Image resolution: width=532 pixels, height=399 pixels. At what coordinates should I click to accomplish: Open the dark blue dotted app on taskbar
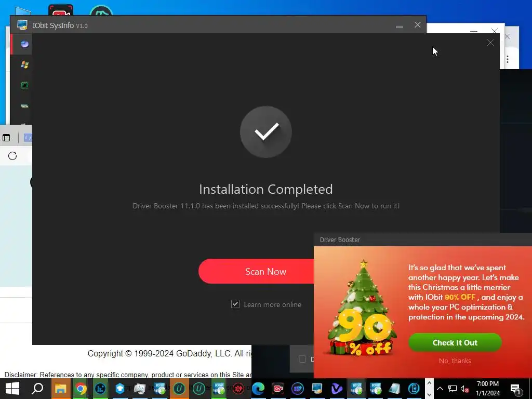click(x=100, y=389)
